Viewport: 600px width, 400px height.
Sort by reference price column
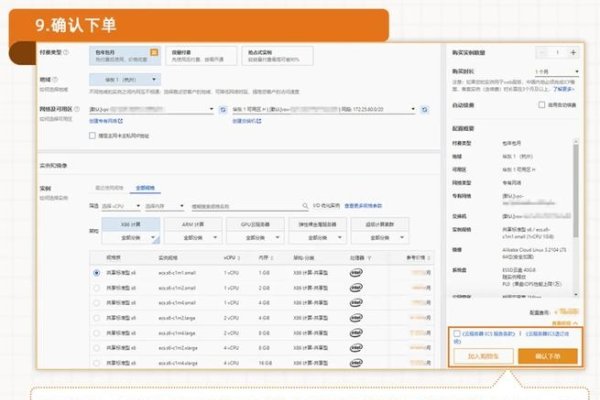[x=429, y=258]
